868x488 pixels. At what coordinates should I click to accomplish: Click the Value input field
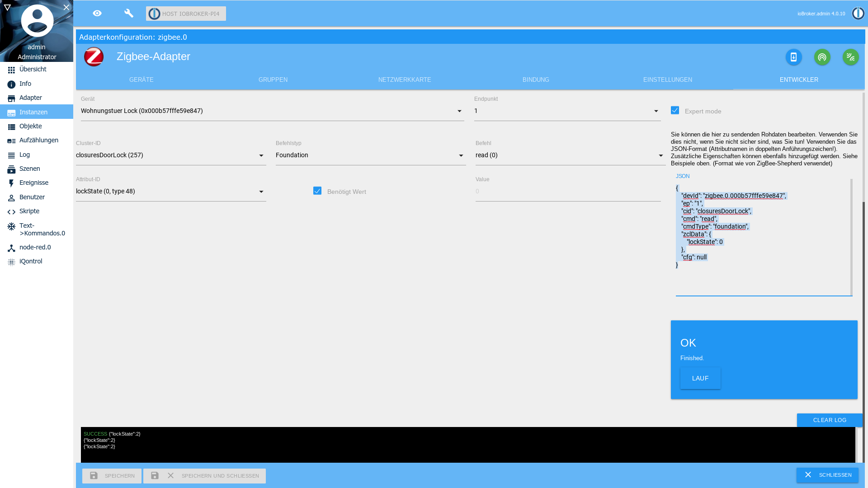(568, 192)
